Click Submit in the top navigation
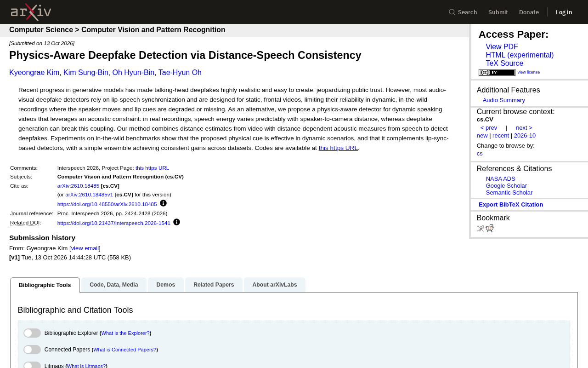This screenshot has width=588, height=368. [498, 12]
